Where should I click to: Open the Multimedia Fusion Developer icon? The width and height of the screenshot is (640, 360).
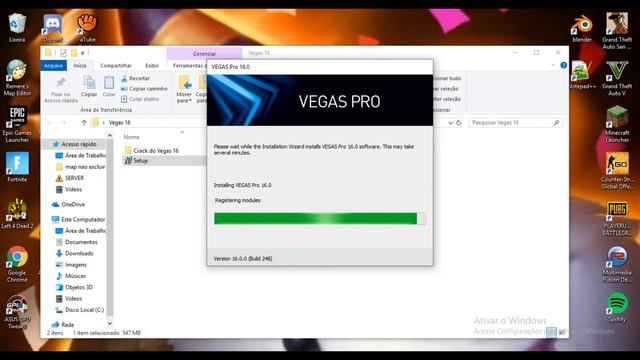pyautogui.click(x=617, y=264)
